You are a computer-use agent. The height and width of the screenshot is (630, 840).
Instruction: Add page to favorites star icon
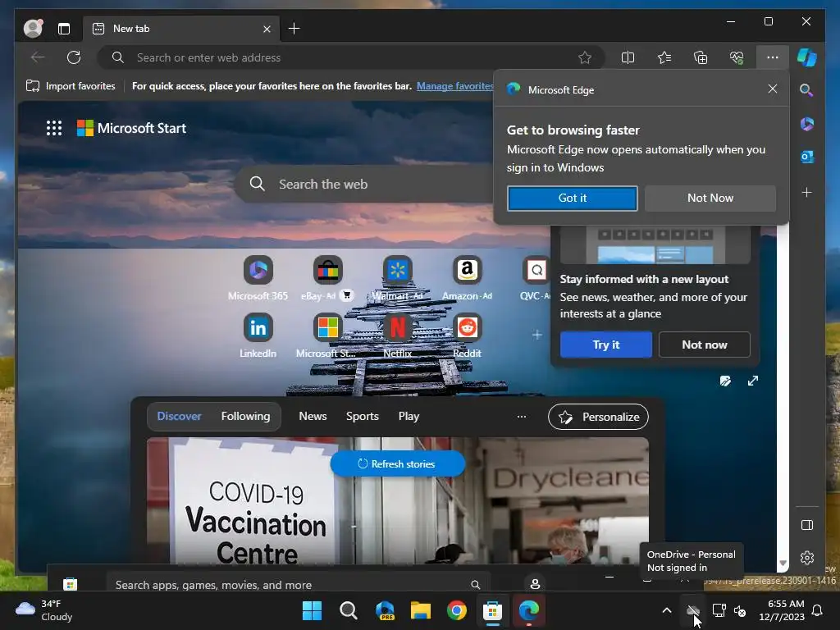click(x=585, y=57)
